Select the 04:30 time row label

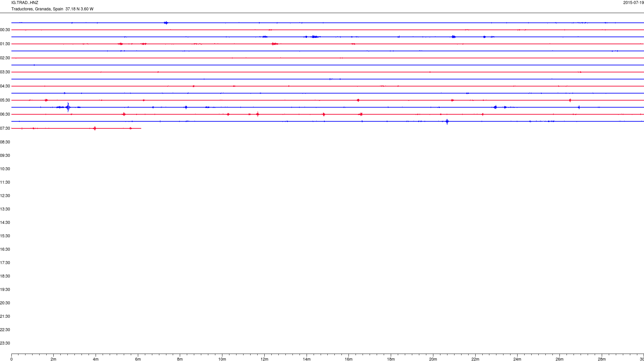coord(5,86)
